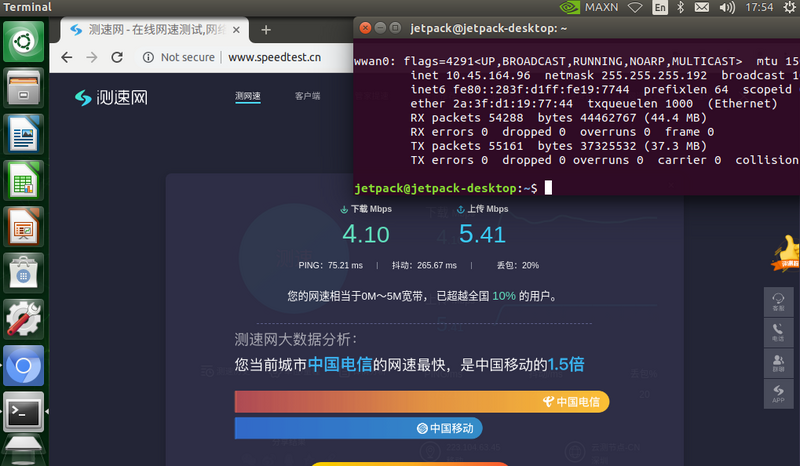Launch LibreOffice Impress from dock
This screenshot has width=800, height=466.
pos(23,227)
